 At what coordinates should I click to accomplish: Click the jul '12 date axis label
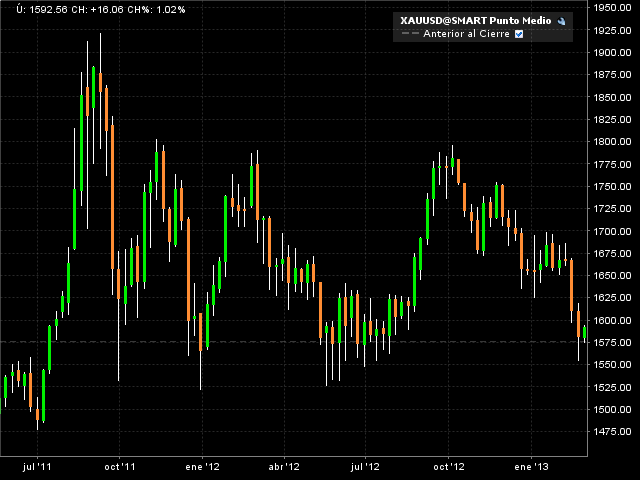click(365, 467)
